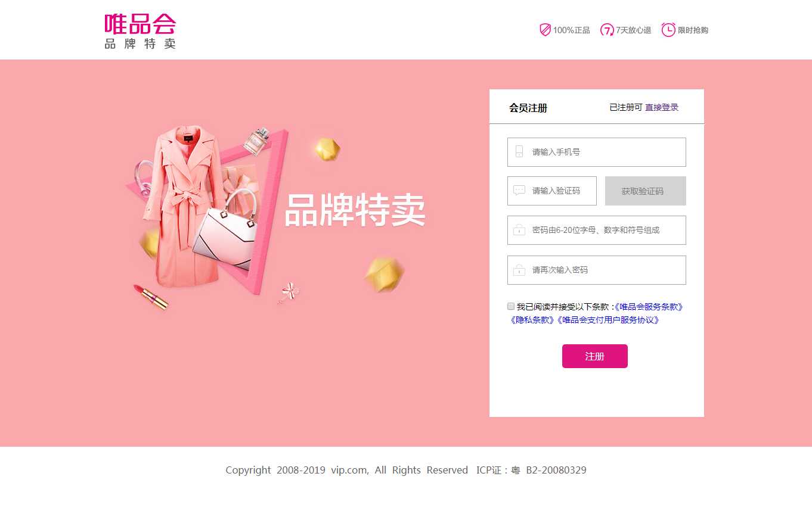Open 《唯品会服务条款》 link

coord(649,307)
